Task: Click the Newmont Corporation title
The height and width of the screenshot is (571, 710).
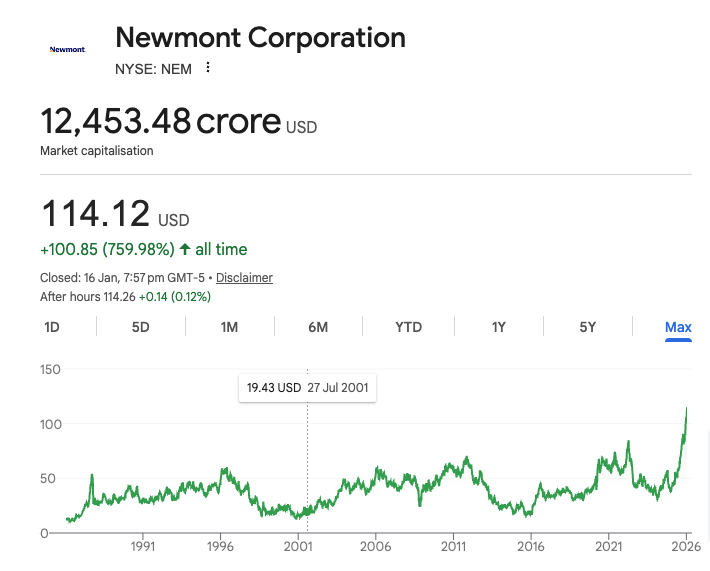Action: (x=260, y=38)
